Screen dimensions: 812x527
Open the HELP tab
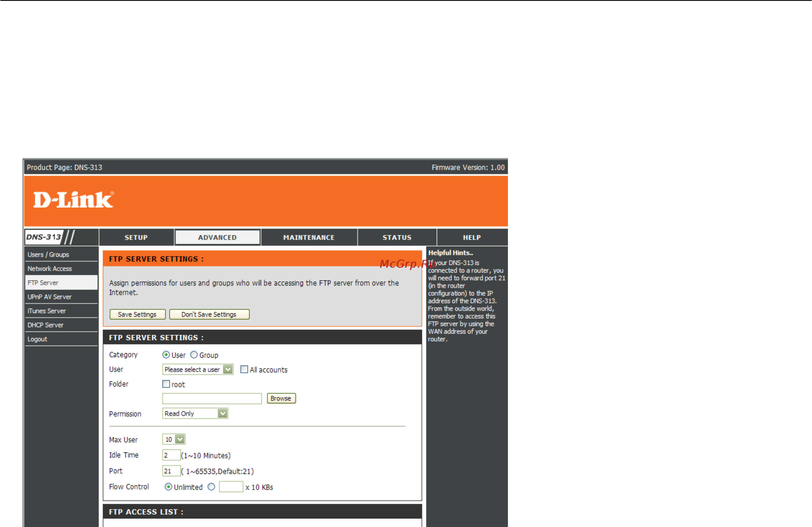(472, 237)
